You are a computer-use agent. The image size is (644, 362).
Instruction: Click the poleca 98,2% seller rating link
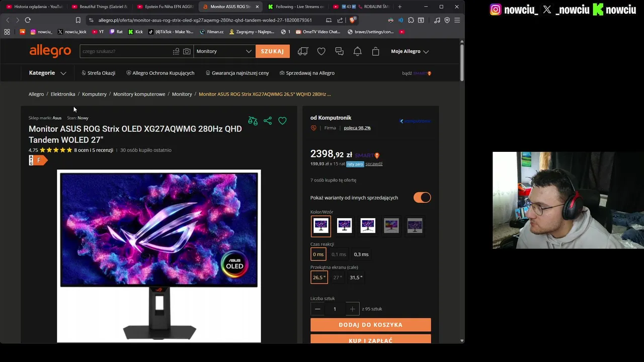click(357, 128)
